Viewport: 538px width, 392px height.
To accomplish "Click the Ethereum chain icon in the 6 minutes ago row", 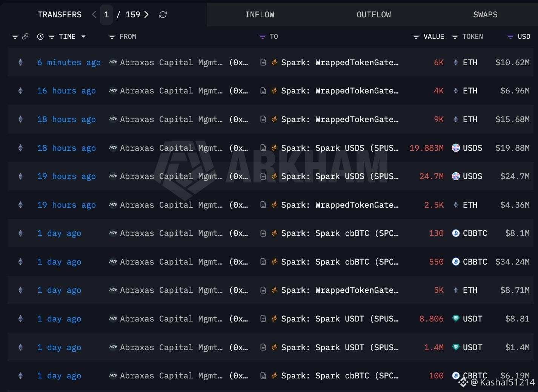I will tap(20, 63).
